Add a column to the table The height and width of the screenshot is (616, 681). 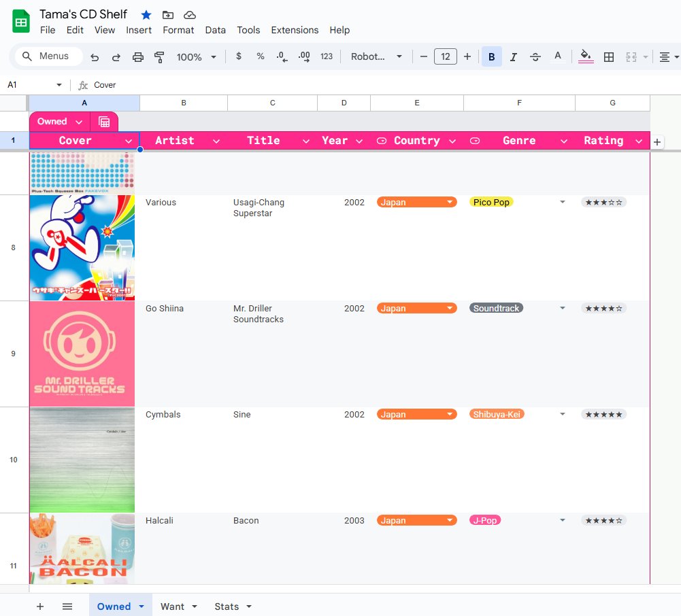point(657,142)
